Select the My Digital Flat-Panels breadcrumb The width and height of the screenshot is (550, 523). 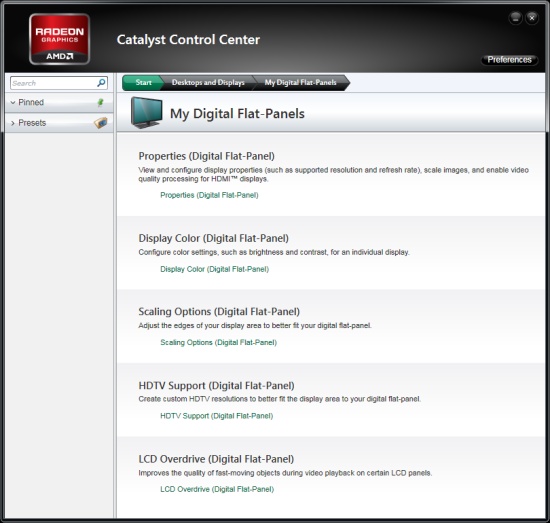[301, 82]
